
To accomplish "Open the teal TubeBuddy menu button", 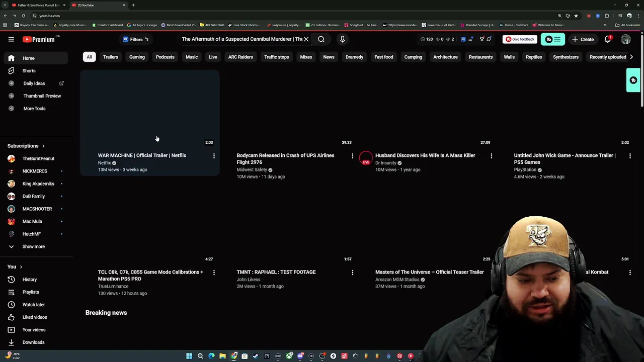I will click(x=553, y=39).
